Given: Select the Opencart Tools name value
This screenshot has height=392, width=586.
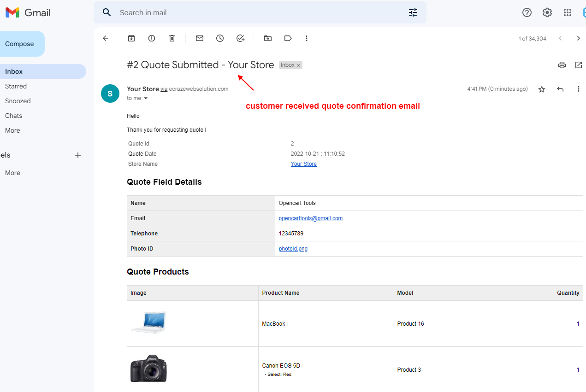Looking at the screenshot, I should click(x=297, y=203).
